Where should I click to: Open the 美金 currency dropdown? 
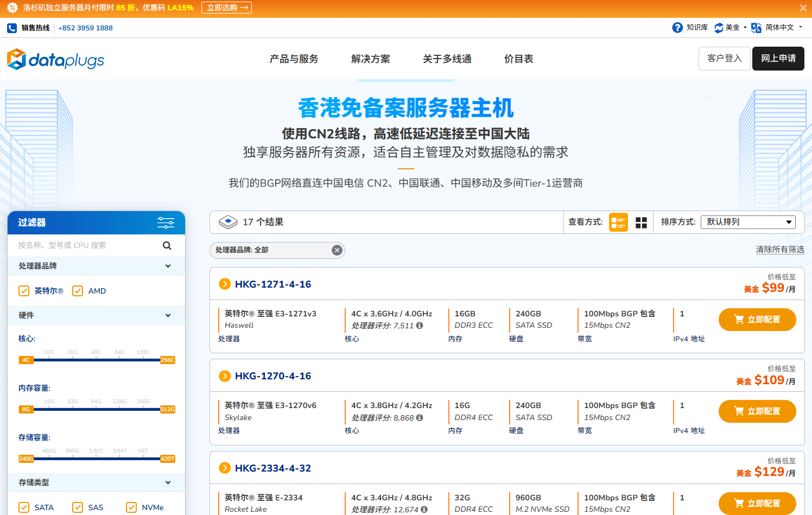[x=736, y=28]
